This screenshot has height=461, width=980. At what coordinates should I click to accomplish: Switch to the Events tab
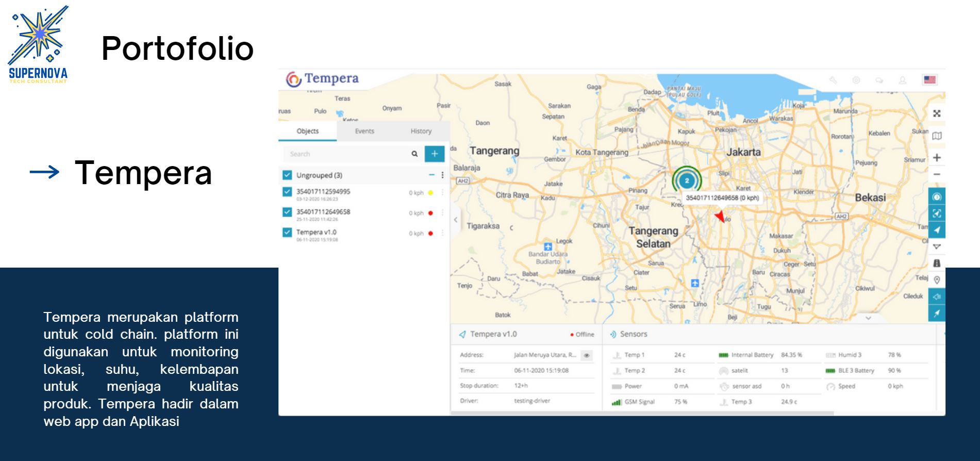(x=364, y=131)
